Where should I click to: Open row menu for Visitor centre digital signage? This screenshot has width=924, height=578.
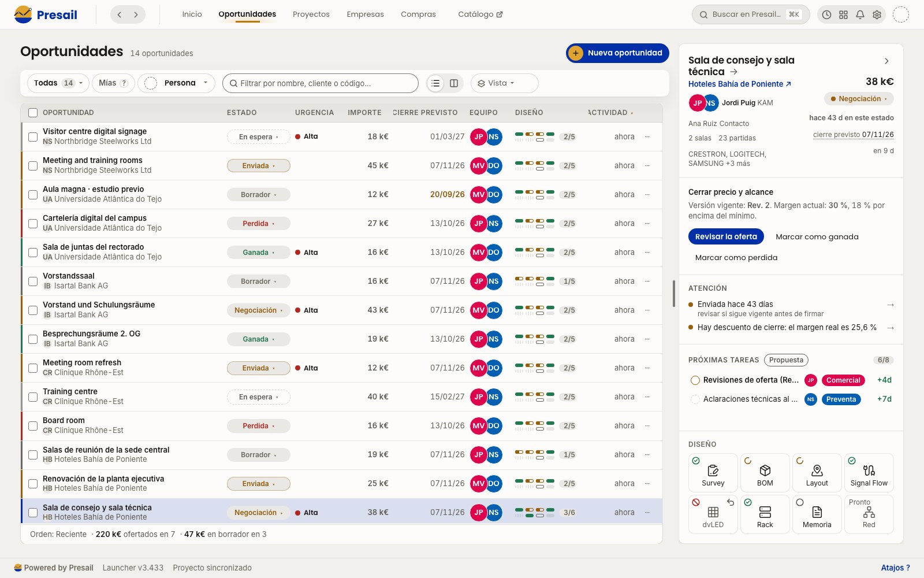coord(647,137)
